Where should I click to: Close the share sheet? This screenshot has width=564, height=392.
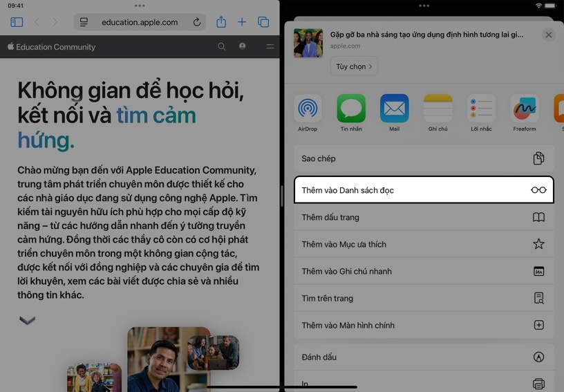(548, 35)
